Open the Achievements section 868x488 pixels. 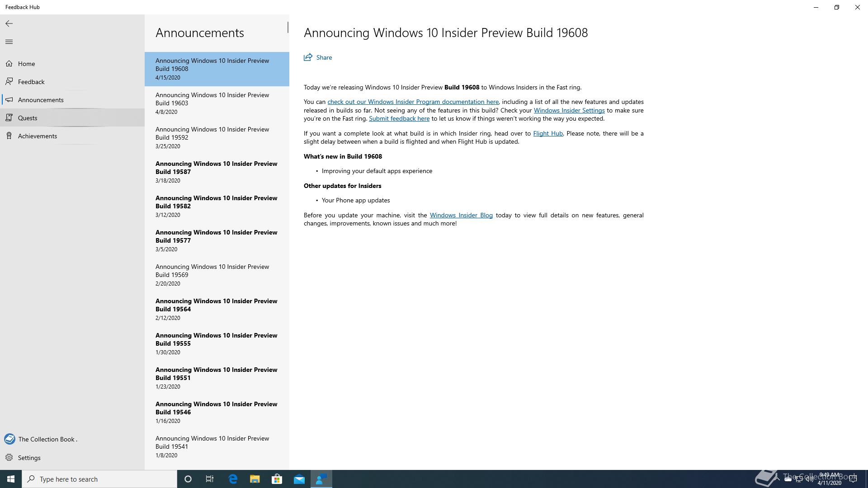(x=72, y=136)
